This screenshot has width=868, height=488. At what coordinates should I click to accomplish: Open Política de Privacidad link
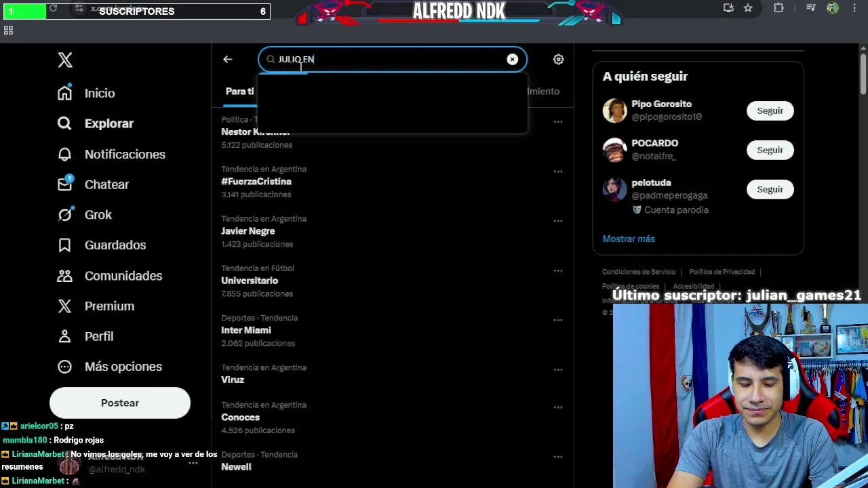tap(722, 272)
